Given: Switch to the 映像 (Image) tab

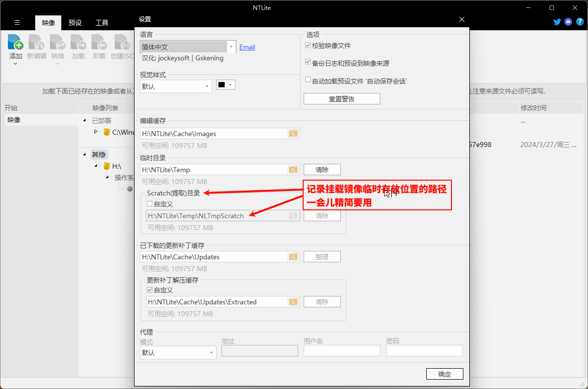Looking at the screenshot, I should tap(48, 23).
